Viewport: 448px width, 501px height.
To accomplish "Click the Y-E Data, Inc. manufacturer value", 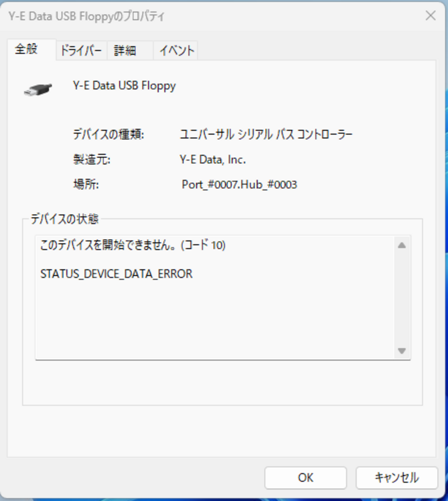I will click(x=213, y=160).
